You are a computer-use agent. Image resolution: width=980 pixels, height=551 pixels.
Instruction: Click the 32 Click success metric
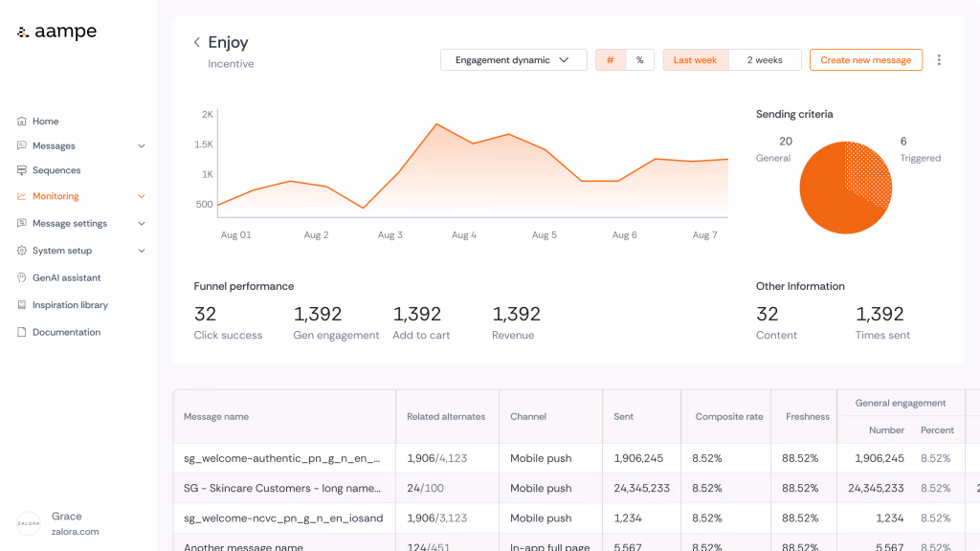click(228, 323)
